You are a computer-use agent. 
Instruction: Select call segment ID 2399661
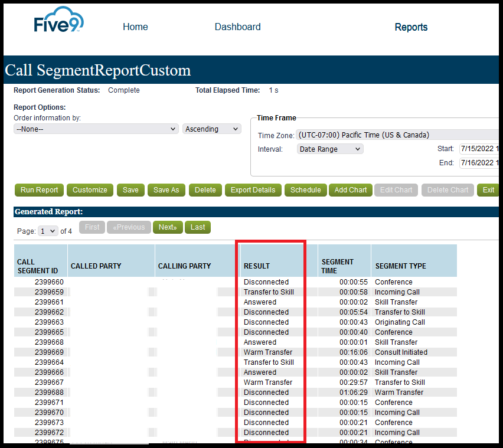49,302
